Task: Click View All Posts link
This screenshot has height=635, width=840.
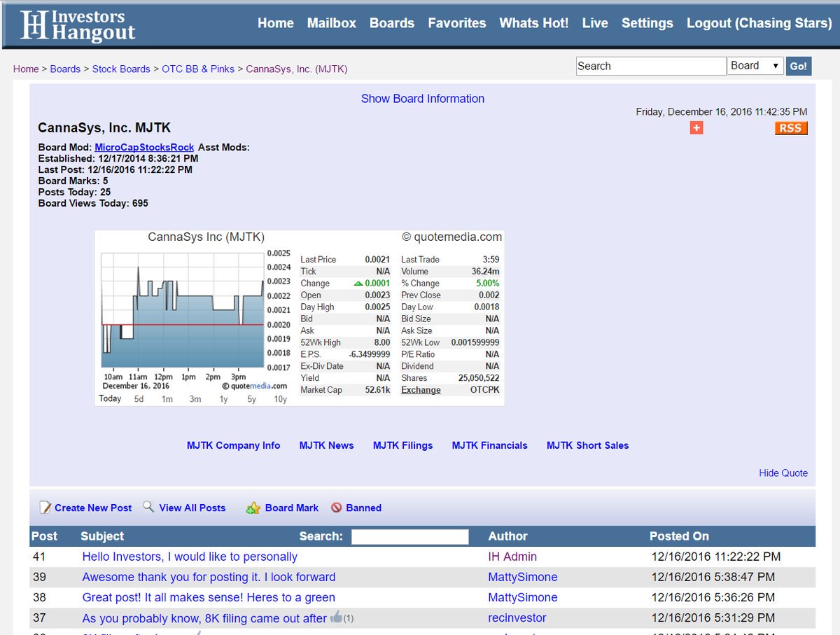Action: point(192,508)
